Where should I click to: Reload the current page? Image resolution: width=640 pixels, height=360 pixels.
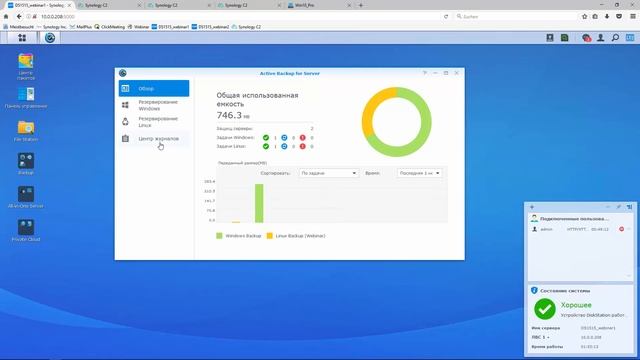coord(446,16)
